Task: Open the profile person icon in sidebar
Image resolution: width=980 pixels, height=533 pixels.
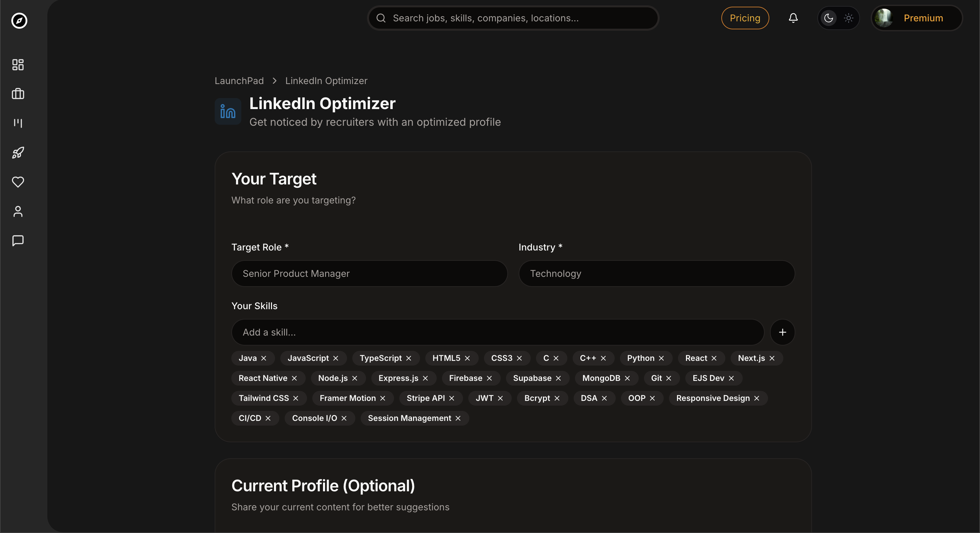Action: click(18, 211)
